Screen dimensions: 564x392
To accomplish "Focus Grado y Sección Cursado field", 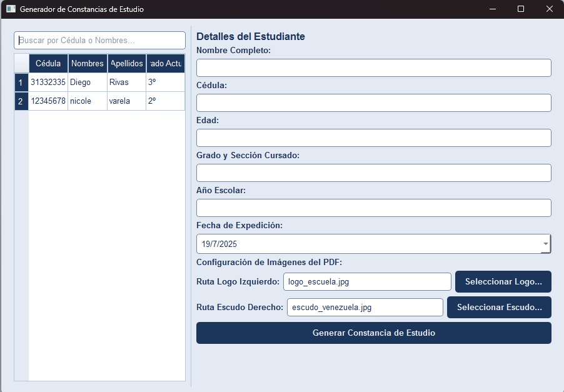I will point(373,173).
